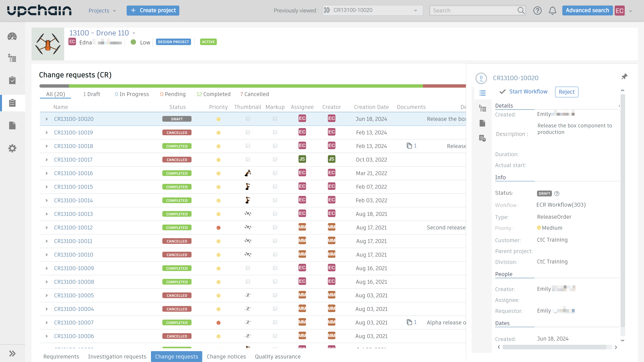Click the settings gear icon in left sidebar
Viewport: 644px width, 362px height.
coord(12,148)
